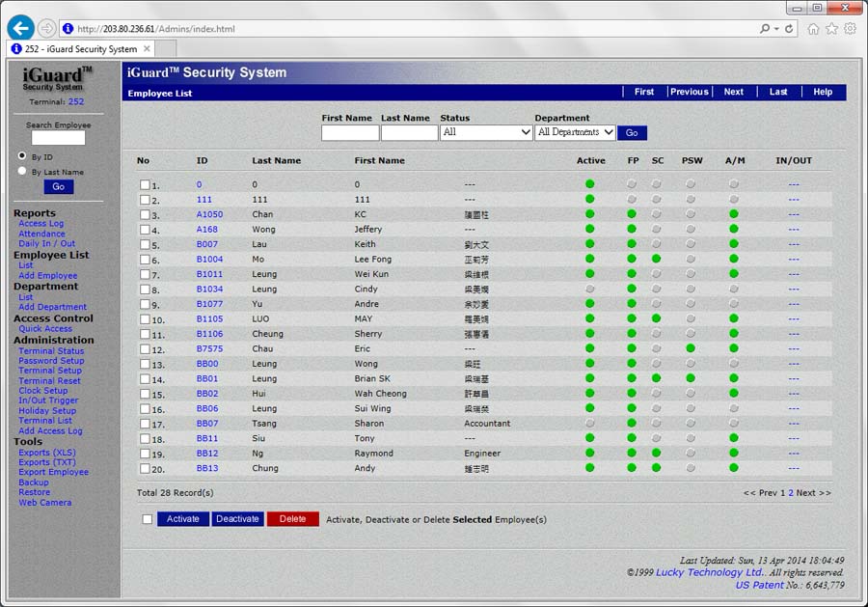Click the First Name filter field
Viewport: 868px width, 607px height.
[x=350, y=133]
